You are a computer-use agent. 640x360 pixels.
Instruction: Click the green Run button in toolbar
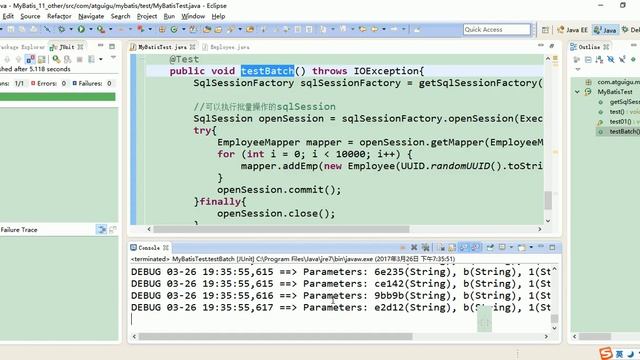(x=81, y=29)
